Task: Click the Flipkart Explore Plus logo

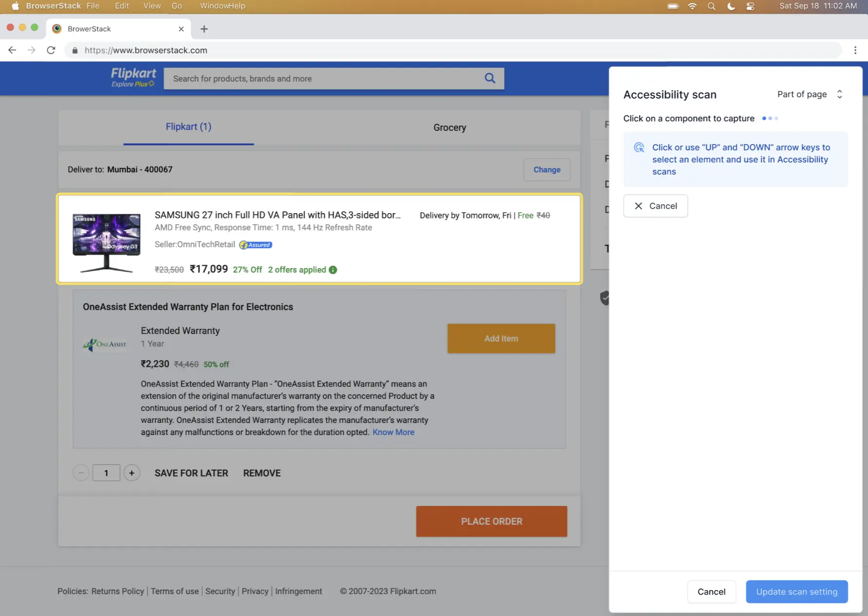Action: tap(132, 78)
